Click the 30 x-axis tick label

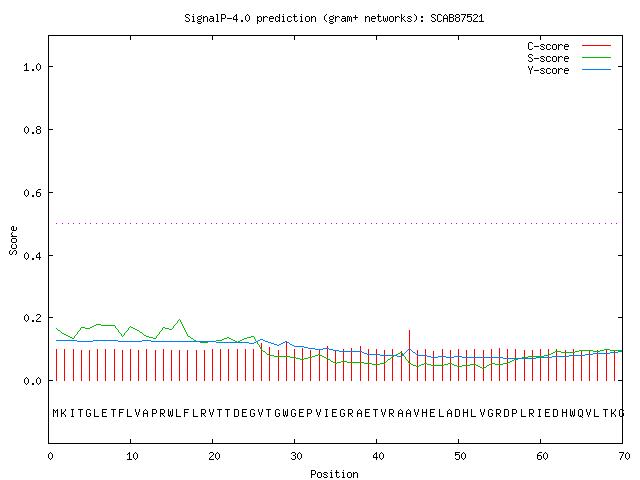[296, 456]
